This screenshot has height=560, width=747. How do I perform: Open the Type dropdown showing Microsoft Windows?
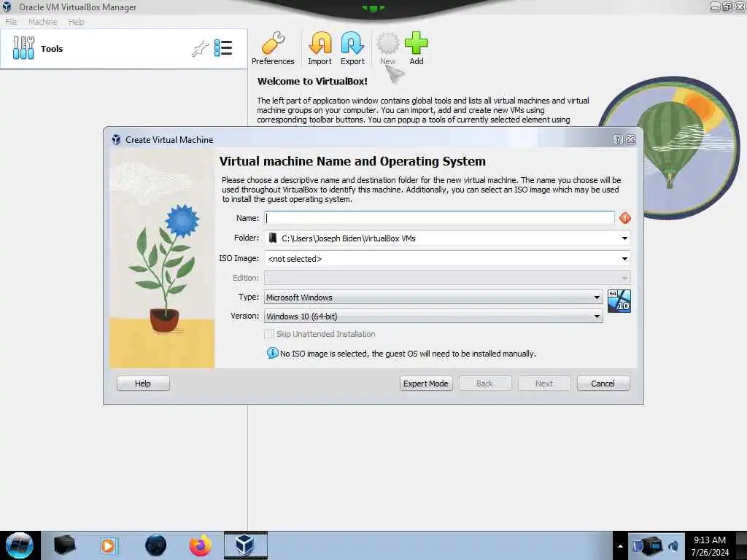click(433, 297)
